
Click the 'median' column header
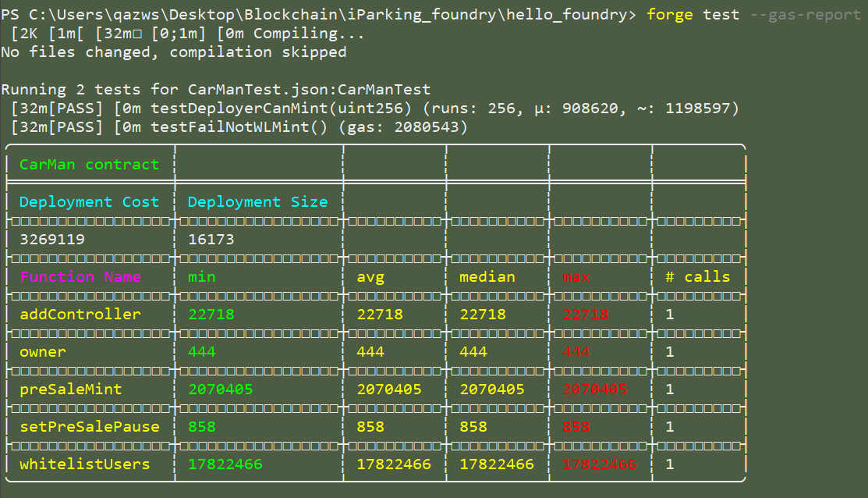pos(487,276)
